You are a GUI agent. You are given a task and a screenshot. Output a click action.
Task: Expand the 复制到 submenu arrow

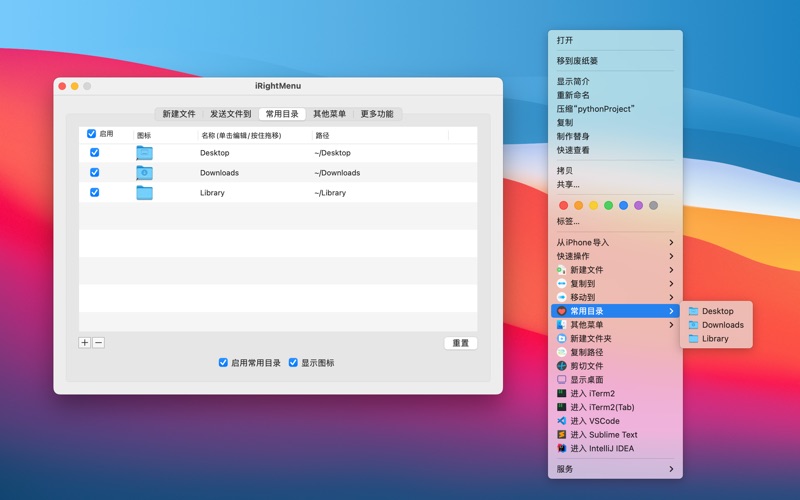(671, 284)
